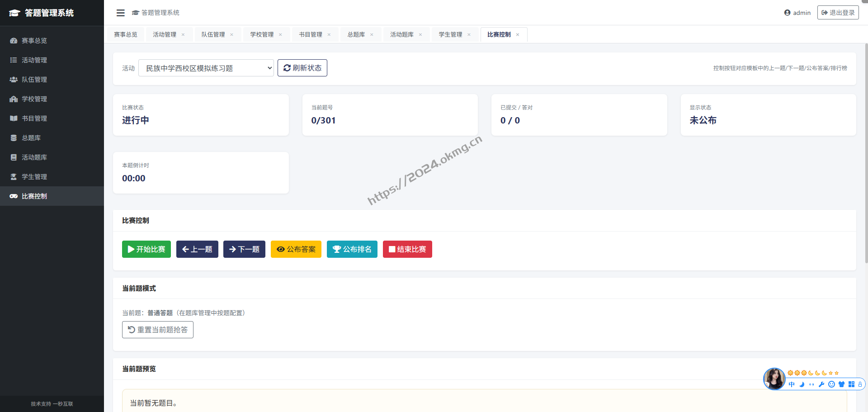Image resolution: width=868 pixels, height=412 pixels.
Task: Click the 进行中 match status value
Action: coord(136,120)
